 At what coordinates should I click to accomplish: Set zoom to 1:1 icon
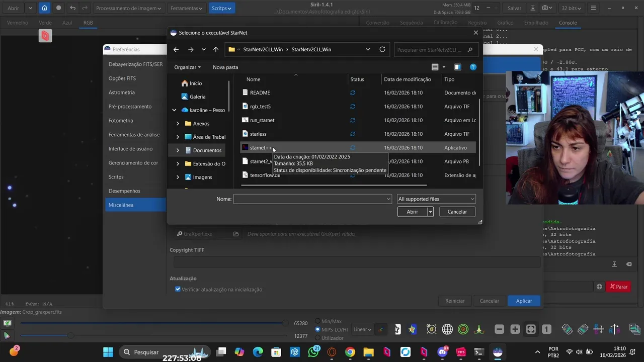coord(547,329)
